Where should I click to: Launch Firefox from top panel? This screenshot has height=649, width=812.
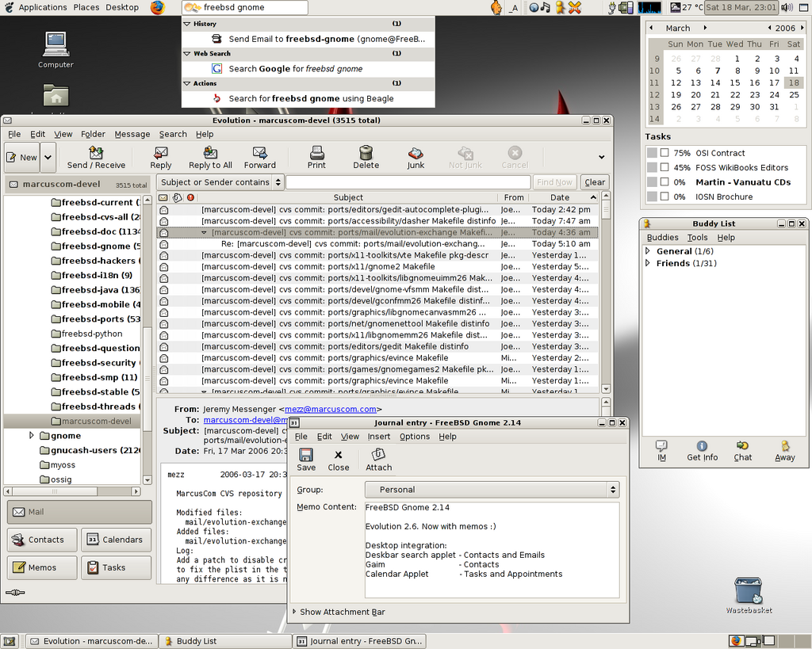click(x=158, y=7)
